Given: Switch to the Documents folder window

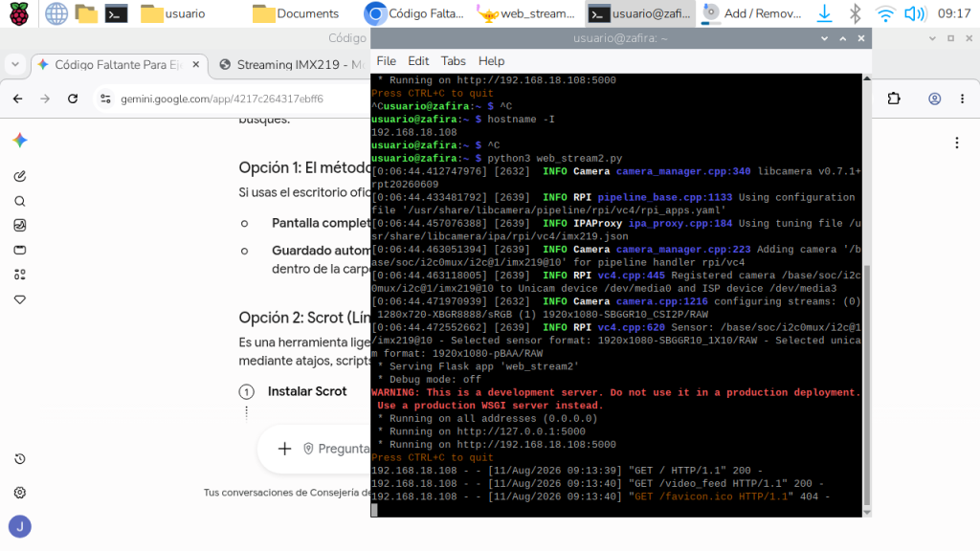Looking at the screenshot, I should pyautogui.click(x=296, y=13).
